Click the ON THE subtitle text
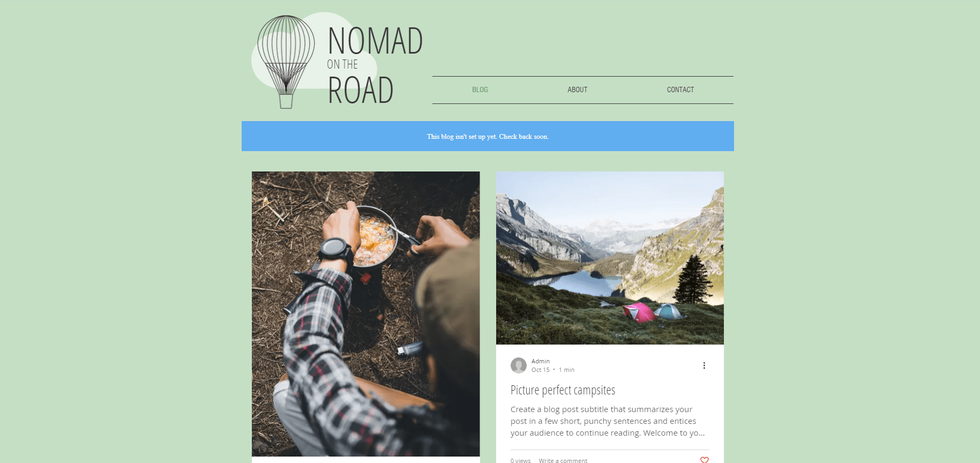This screenshot has height=463, width=980. 342,64
